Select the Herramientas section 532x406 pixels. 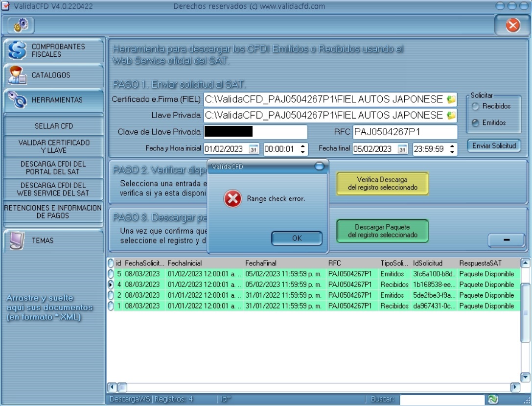tap(54, 100)
